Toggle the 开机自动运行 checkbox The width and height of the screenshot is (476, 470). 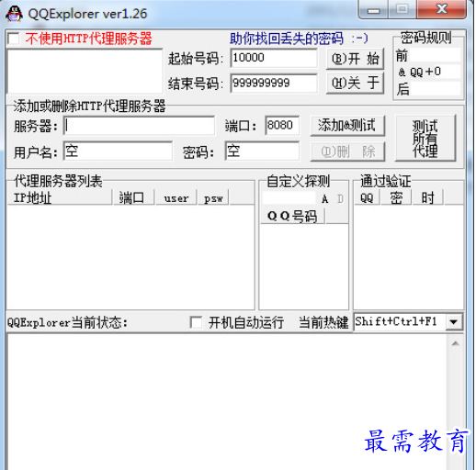pos(196,322)
